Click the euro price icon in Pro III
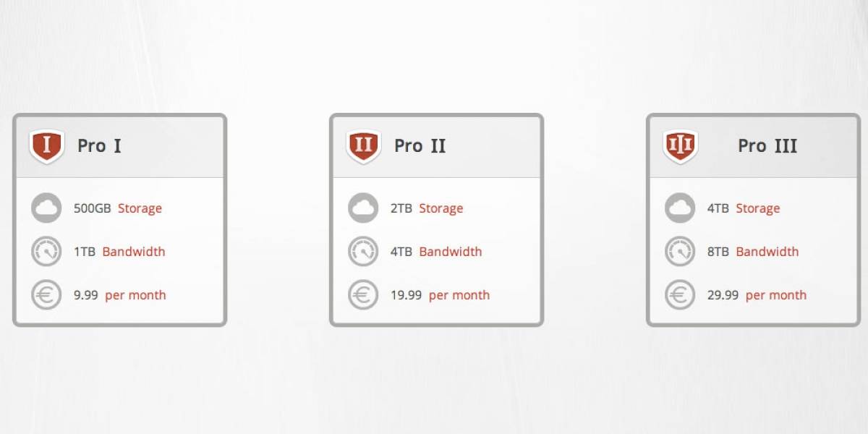This screenshot has height=434, width=868. point(680,295)
